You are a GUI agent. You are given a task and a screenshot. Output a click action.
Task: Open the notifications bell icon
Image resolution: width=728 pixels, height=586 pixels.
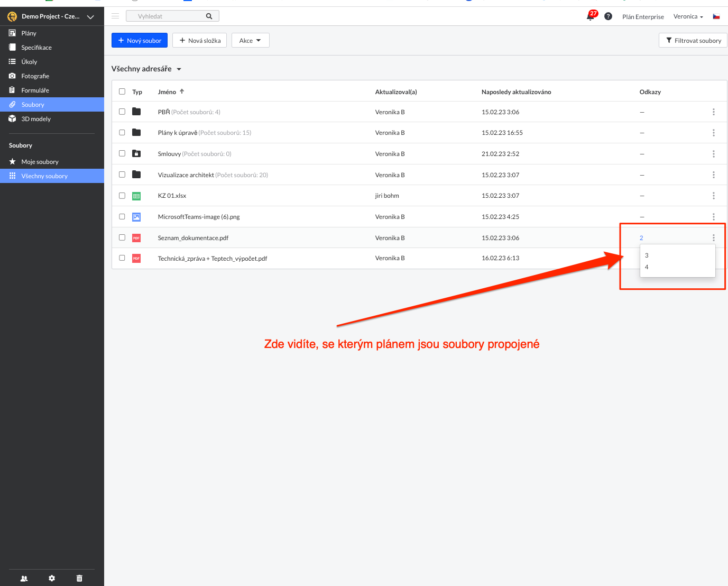coord(590,16)
